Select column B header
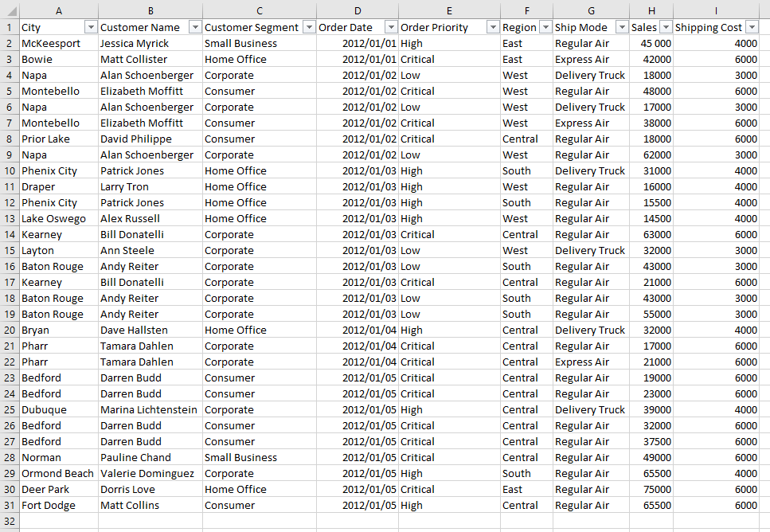770x532 pixels. pyautogui.click(x=150, y=10)
